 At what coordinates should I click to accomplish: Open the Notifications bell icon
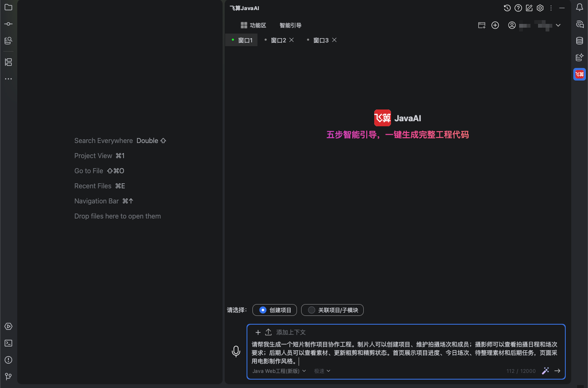tap(580, 7)
